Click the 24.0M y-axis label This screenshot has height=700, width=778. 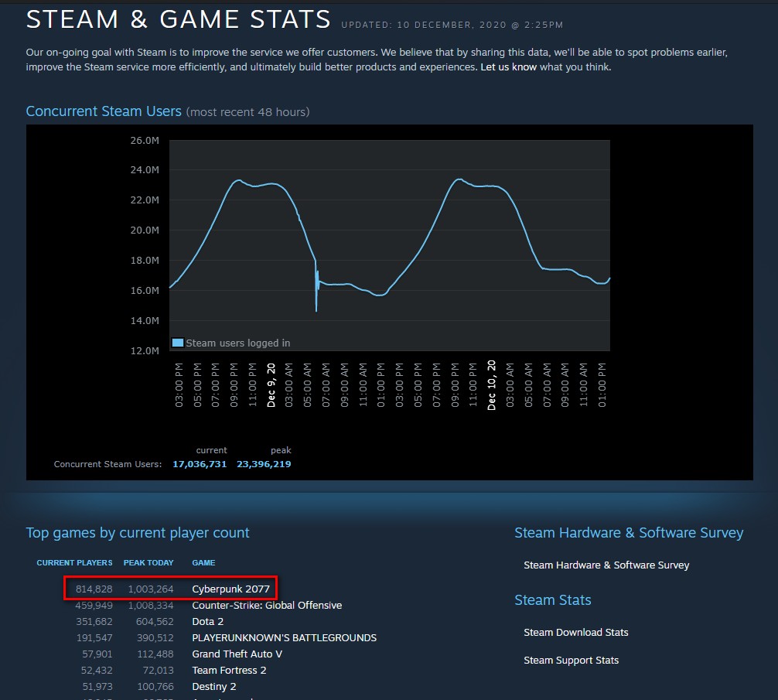tap(145, 169)
